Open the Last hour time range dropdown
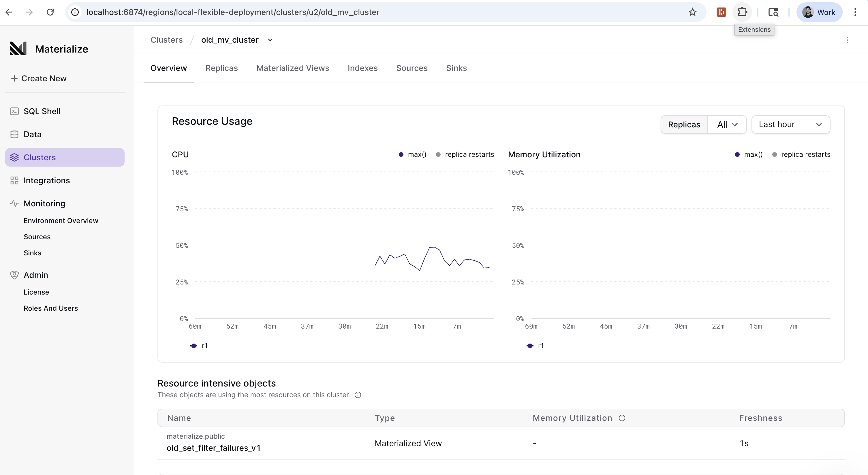This screenshot has width=868, height=475. (x=790, y=125)
